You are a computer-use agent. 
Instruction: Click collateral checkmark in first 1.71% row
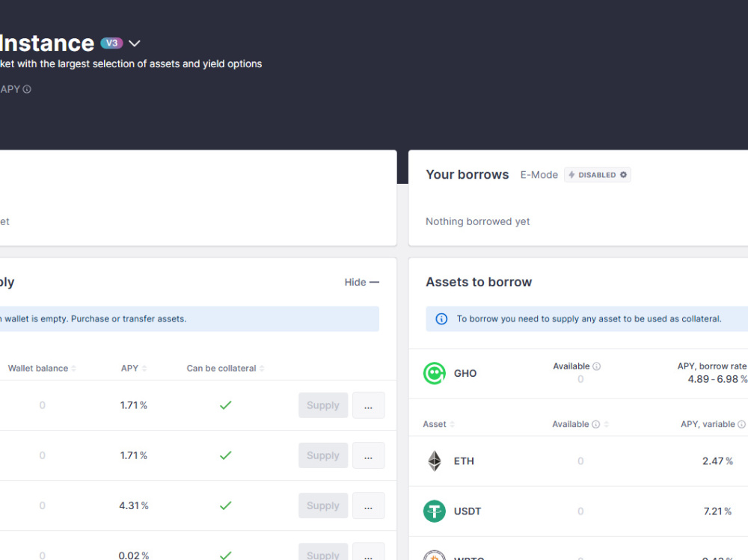tap(226, 405)
